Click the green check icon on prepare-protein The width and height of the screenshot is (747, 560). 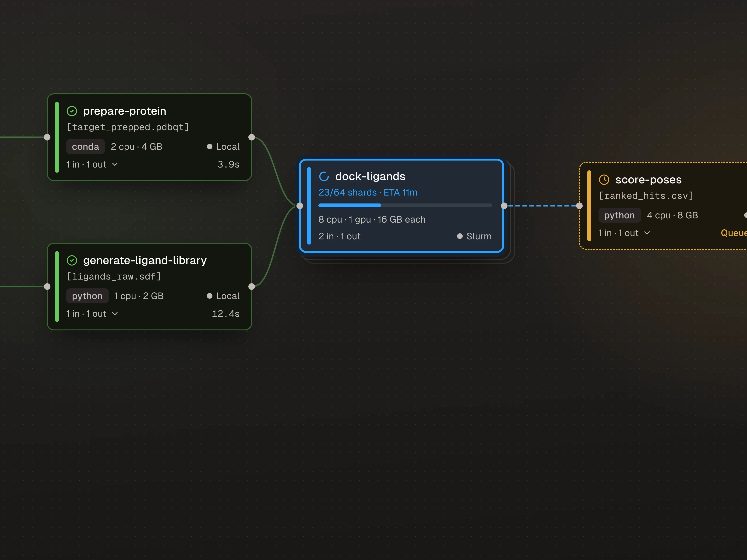point(72,111)
